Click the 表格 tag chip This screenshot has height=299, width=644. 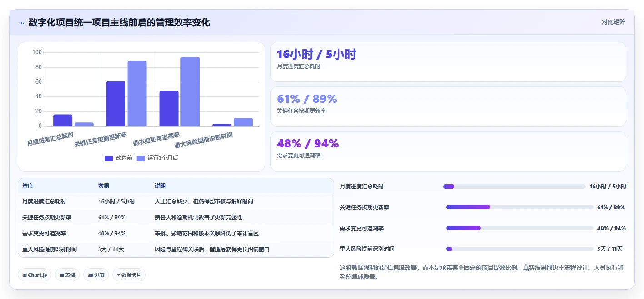coord(67,275)
